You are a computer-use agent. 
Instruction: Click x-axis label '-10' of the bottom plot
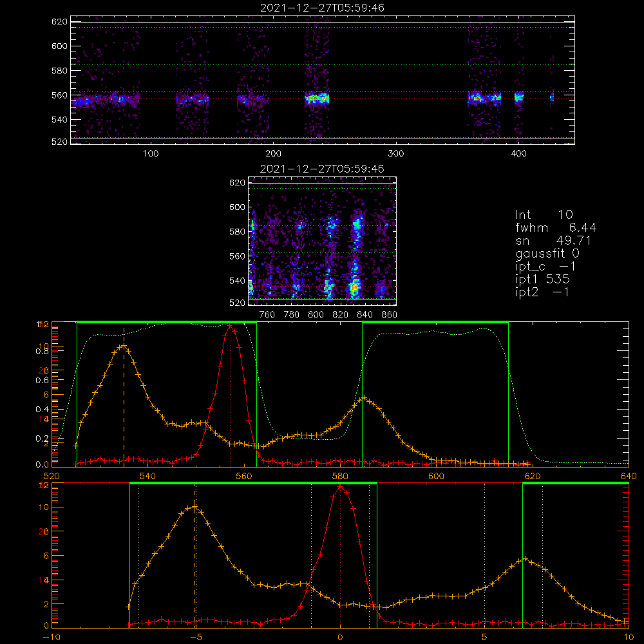point(52,638)
